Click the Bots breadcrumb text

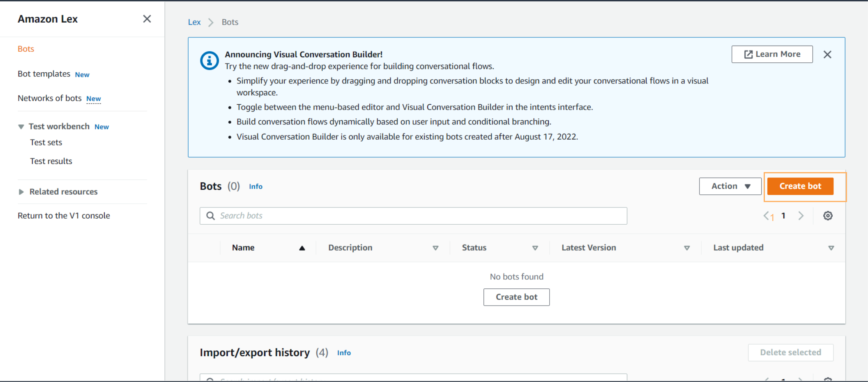click(x=230, y=22)
